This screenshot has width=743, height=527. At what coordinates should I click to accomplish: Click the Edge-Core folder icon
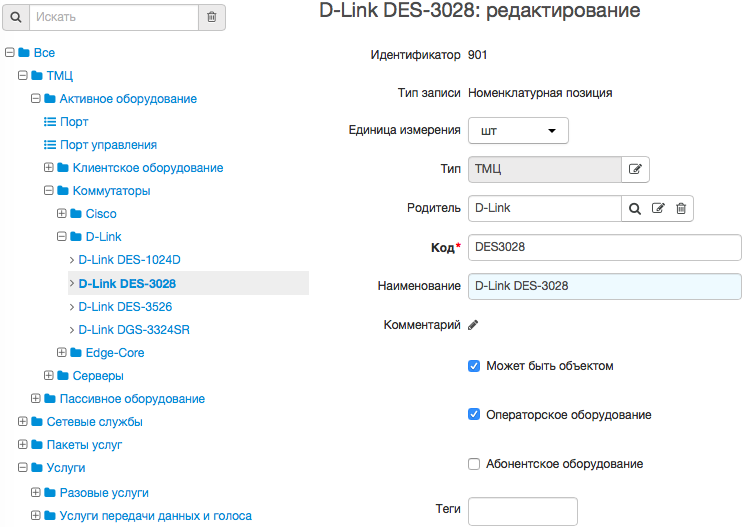click(76, 353)
